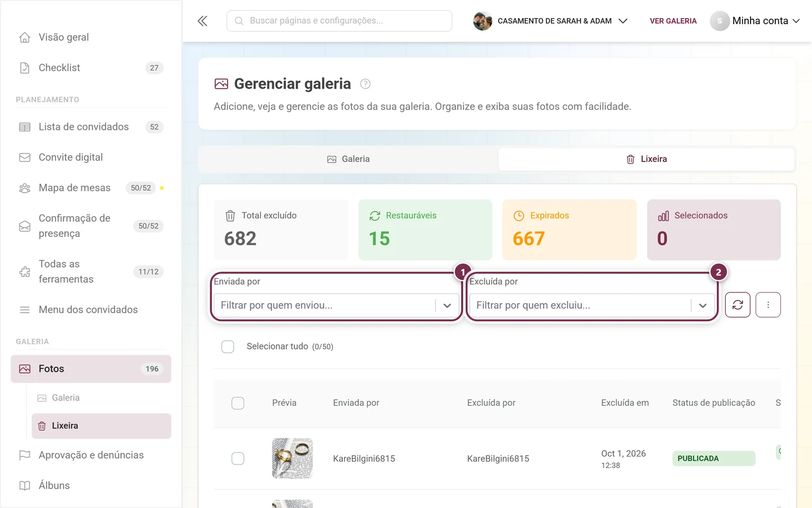Switch to the Galeria tab
This screenshot has height=508, width=812.
(348, 159)
